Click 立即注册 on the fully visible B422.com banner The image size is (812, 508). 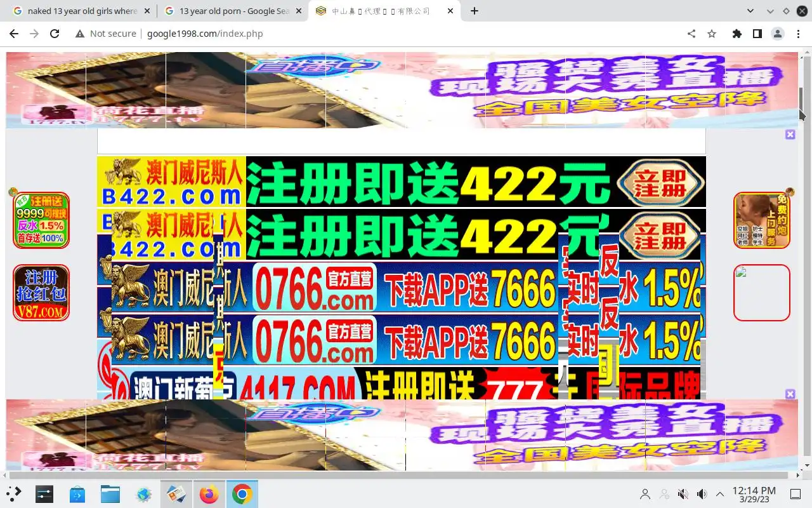[661, 182]
